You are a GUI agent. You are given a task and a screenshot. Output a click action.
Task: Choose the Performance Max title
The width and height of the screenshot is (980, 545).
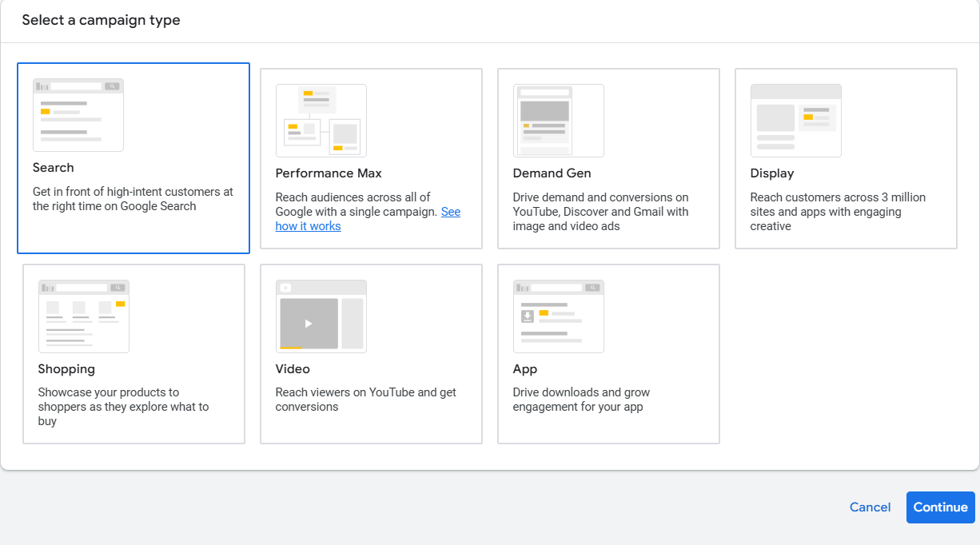(x=329, y=173)
